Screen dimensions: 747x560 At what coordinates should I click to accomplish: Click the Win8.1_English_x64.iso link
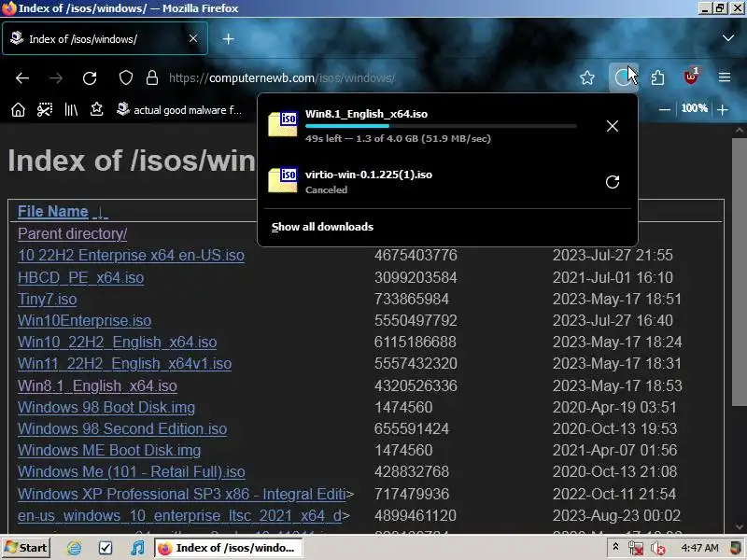(97, 385)
